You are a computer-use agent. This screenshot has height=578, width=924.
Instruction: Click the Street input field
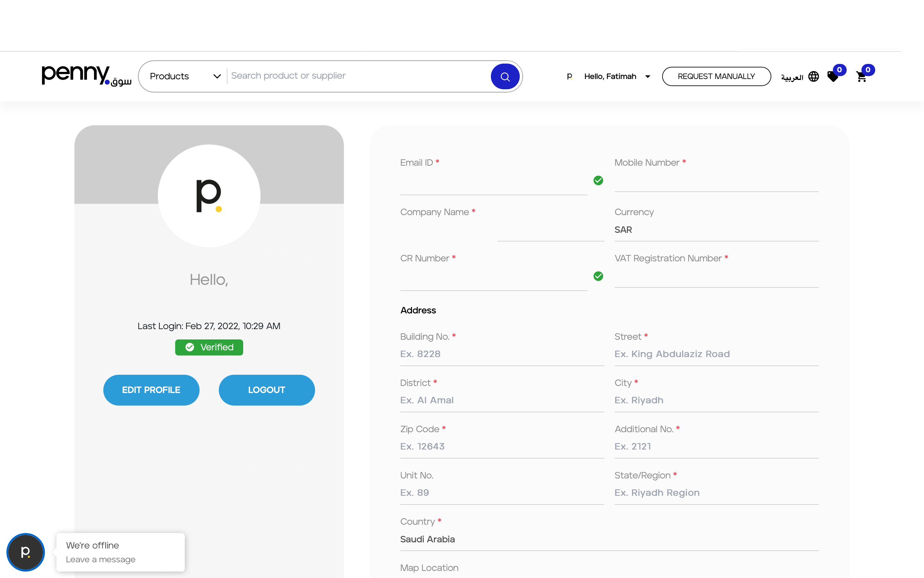pyautogui.click(x=716, y=355)
